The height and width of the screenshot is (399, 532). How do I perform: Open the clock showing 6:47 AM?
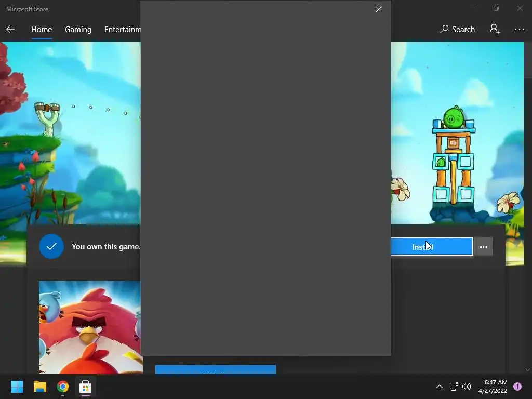(x=493, y=387)
